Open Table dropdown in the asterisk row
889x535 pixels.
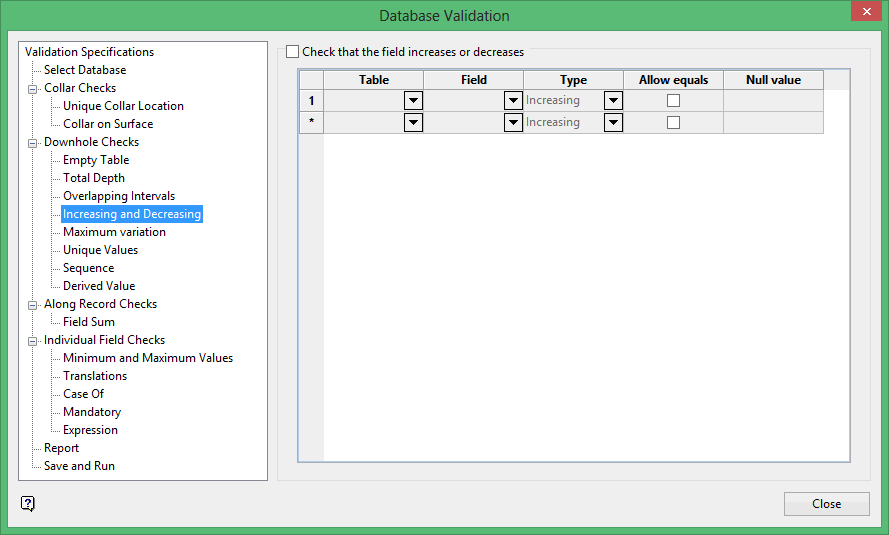(413, 122)
